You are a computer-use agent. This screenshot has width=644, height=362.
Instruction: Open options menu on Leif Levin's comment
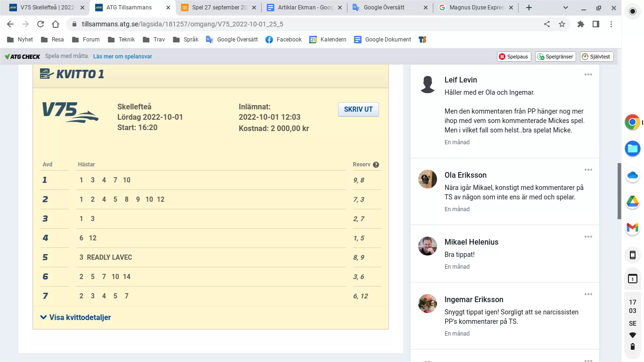tap(588, 74)
